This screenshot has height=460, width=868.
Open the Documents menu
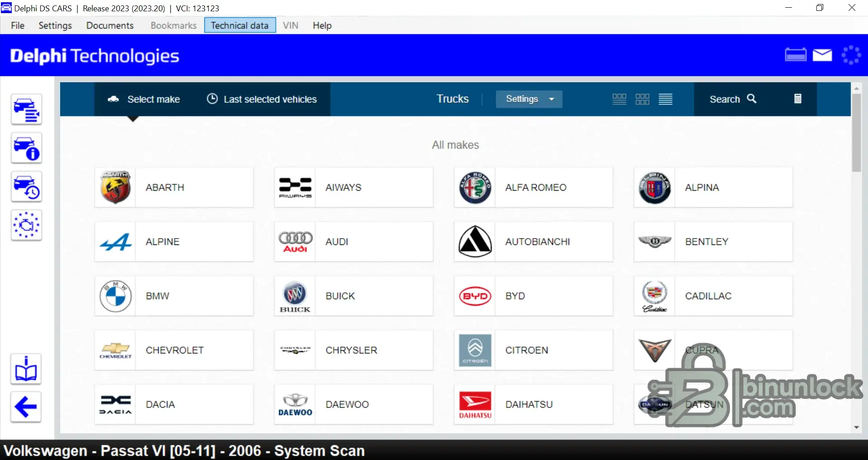(110, 25)
